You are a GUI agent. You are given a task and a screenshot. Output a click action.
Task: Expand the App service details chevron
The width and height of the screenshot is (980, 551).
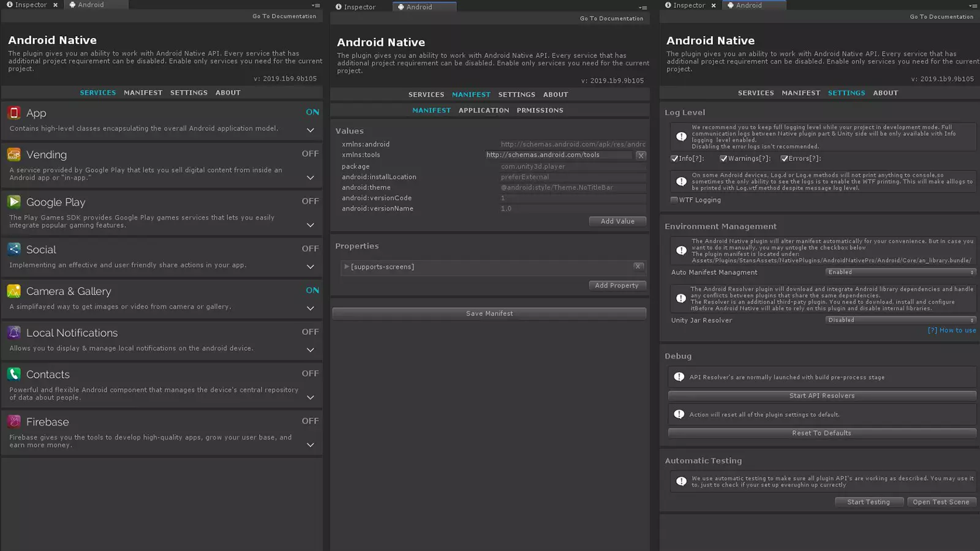pos(311,130)
